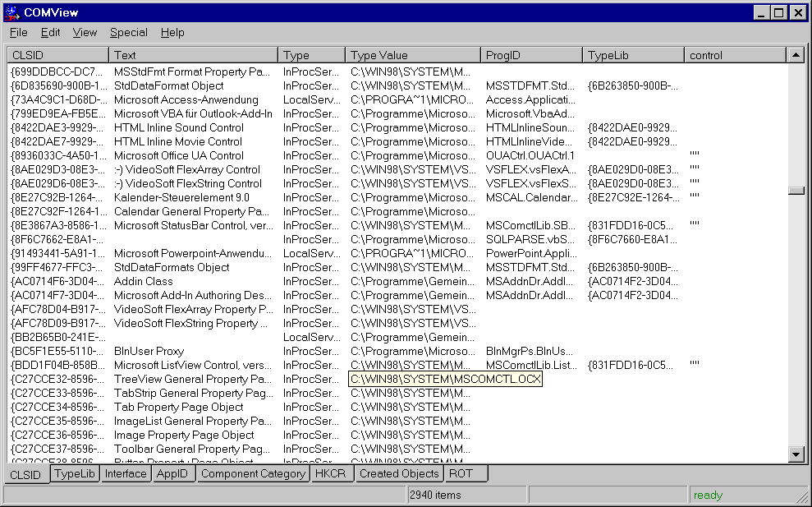Click the COMView application icon in title bar

click(x=11, y=12)
